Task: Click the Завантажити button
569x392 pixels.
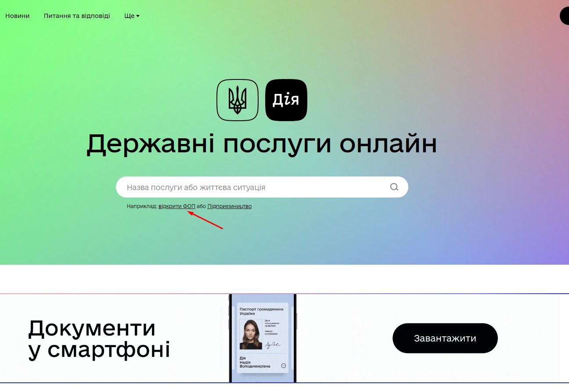Action: (445, 338)
